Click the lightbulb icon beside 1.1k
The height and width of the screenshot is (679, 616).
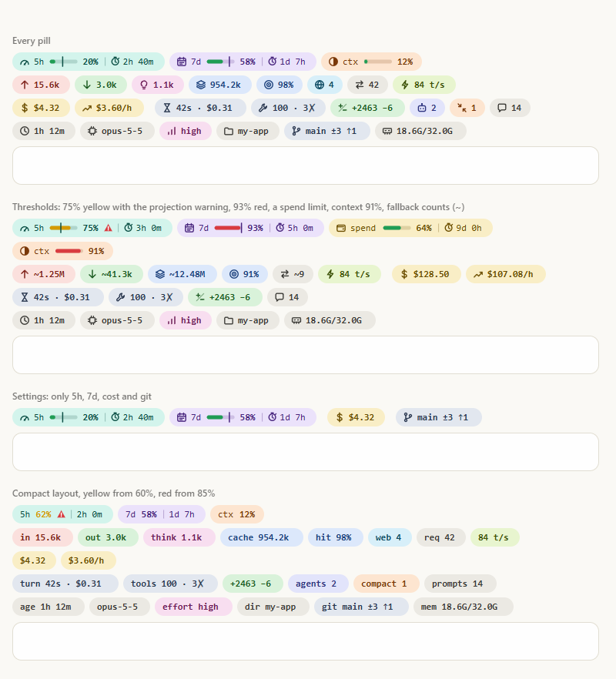pyautogui.click(x=144, y=85)
